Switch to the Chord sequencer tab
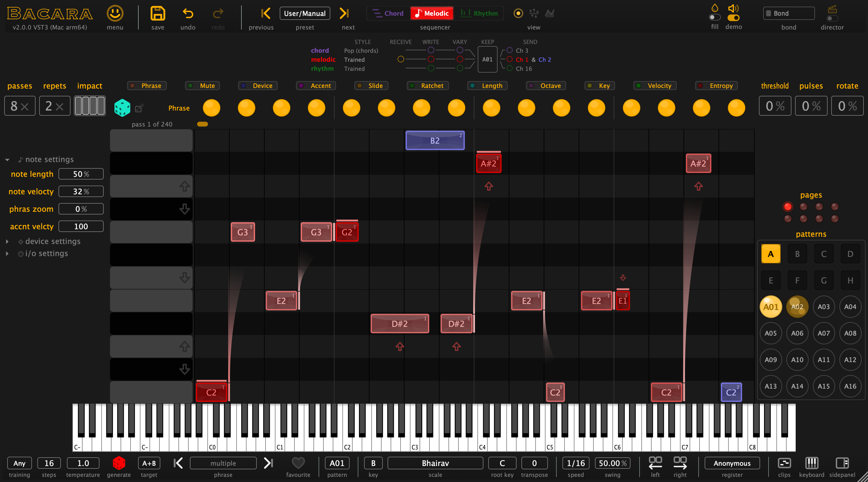This screenshot has width=868, height=482. [x=388, y=14]
